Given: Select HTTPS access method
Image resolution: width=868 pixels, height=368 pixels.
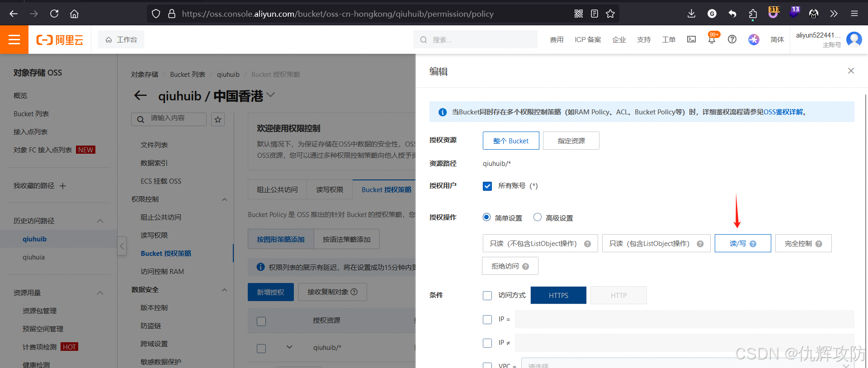Looking at the screenshot, I should 558,295.
